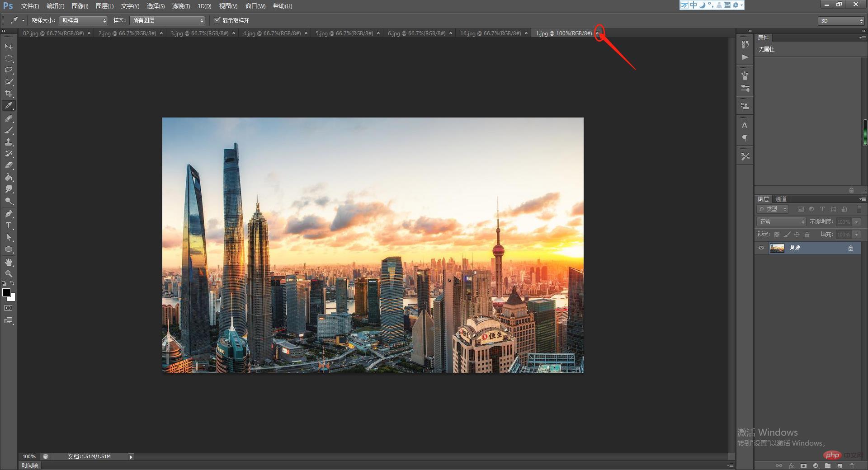Select the Type tool
Viewport: 868px width, 470px height.
click(x=9, y=226)
